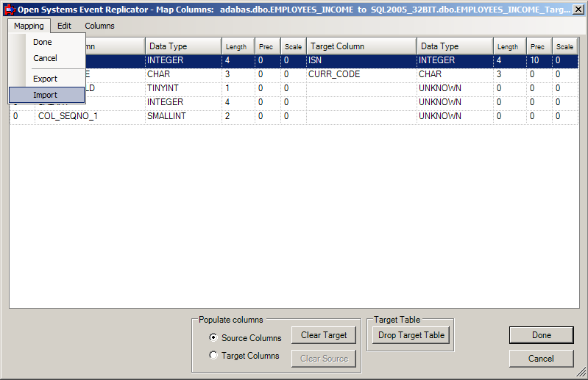The width and height of the screenshot is (588, 380).
Task: Click the target Data Type column header
Action: 455,46
